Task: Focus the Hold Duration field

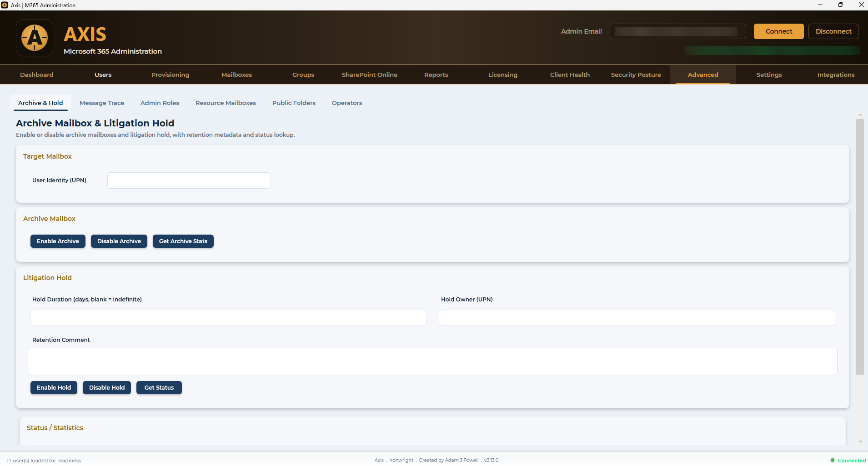Action: tap(228, 318)
